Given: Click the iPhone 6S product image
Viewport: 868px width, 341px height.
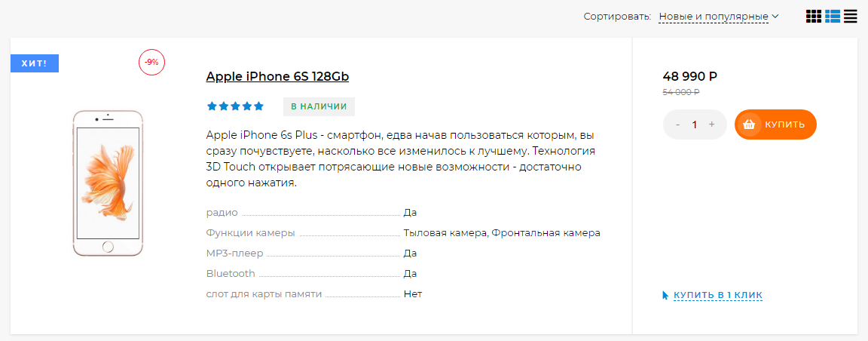Looking at the screenshot, I should (x=108, y=183).
